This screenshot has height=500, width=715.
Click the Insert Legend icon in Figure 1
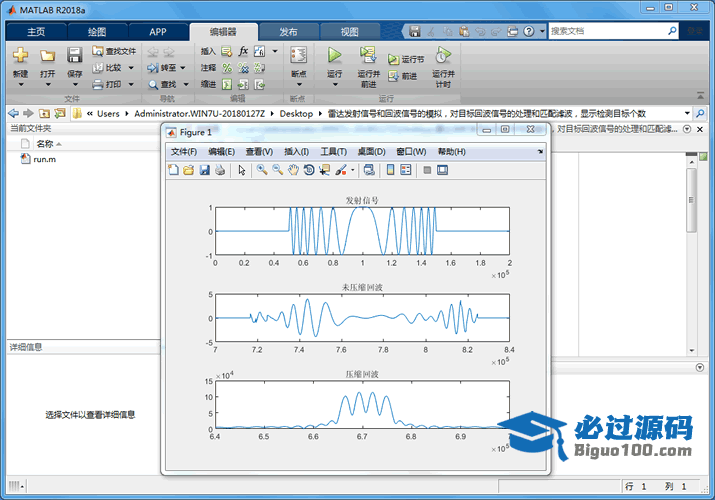click(405, 170)
